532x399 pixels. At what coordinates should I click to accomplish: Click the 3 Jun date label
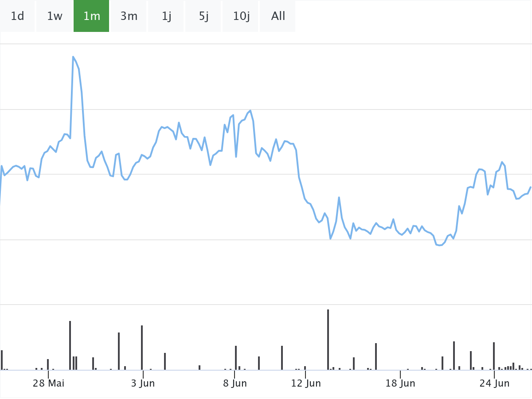(143, 383)
